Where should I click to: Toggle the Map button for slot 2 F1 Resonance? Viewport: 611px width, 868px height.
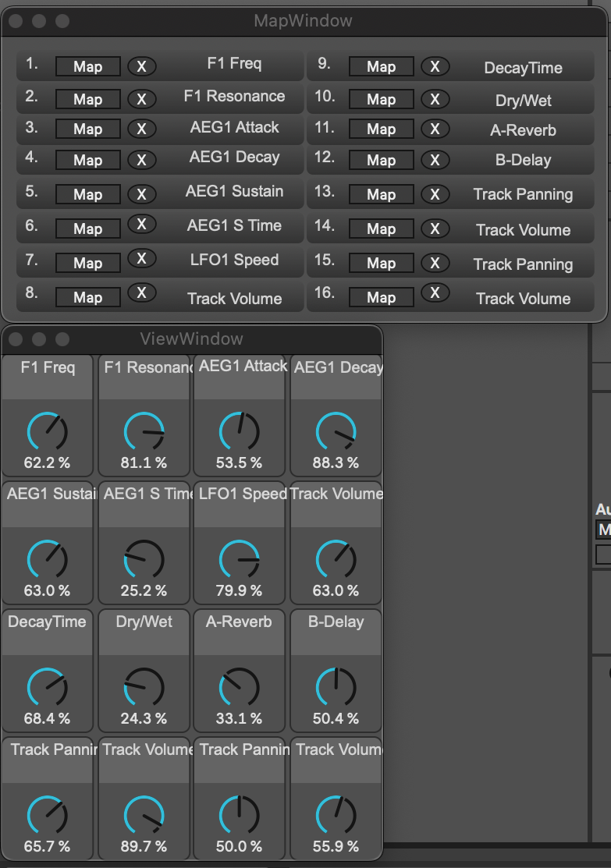click(x=87, y=99)
